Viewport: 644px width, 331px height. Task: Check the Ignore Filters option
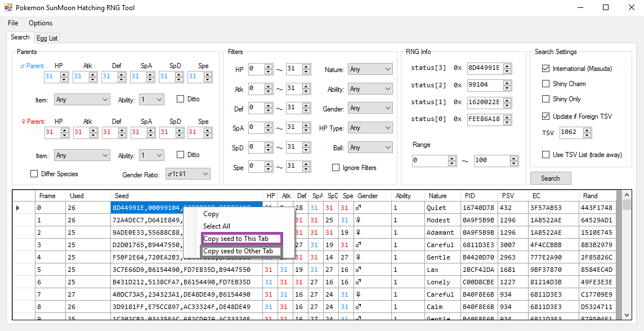click(336, 168)
